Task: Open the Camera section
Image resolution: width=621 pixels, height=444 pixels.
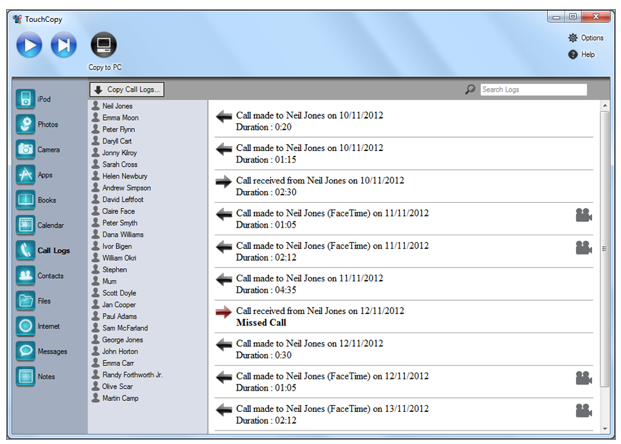Action: coord(38,149)
